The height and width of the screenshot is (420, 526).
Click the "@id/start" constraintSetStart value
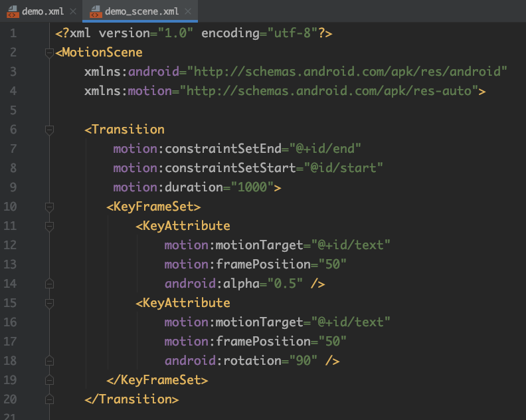point(343,168)
